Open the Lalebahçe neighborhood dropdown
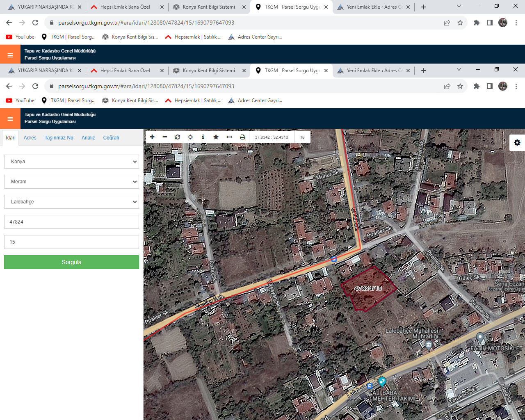The image size is (525, 420). [x=71, y=202]
